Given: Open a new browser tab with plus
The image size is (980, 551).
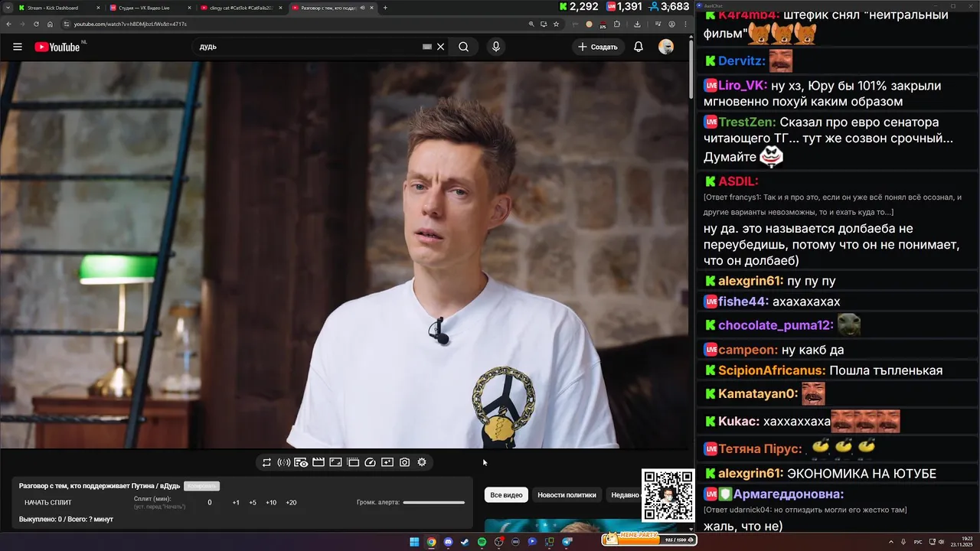Looking at the screenshot, I should [x=385, y=8].
